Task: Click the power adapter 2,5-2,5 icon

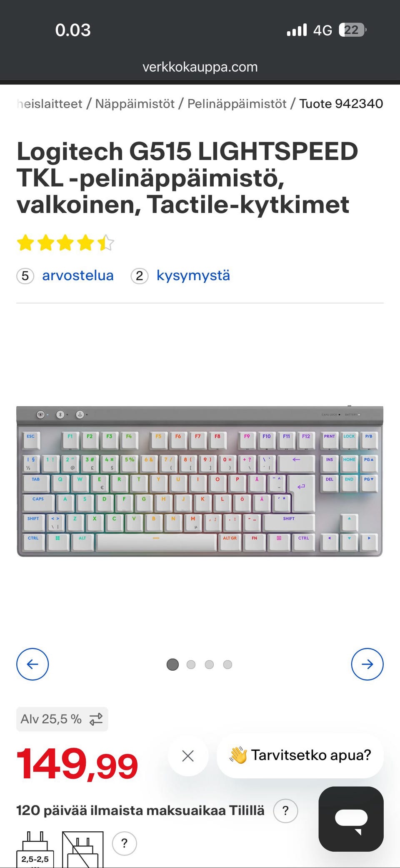Action: click(35, 850)
